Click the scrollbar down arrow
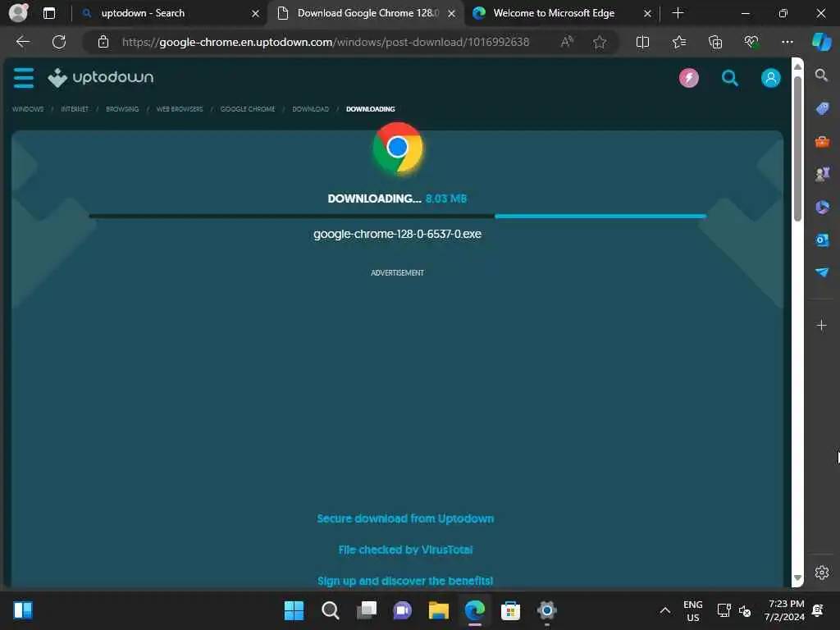840x630 pixels. point(797,577)
